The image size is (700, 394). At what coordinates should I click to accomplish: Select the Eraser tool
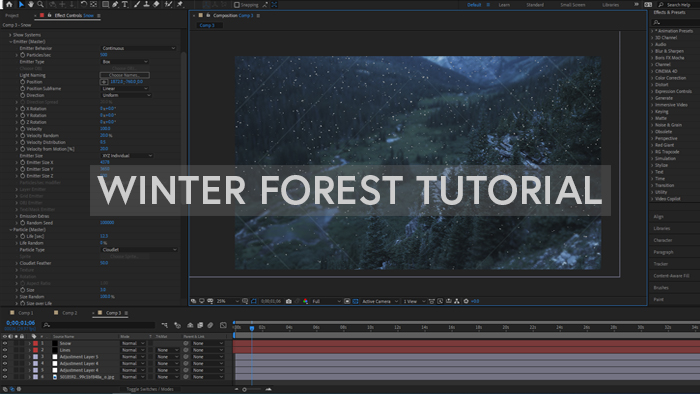[156, 4]
